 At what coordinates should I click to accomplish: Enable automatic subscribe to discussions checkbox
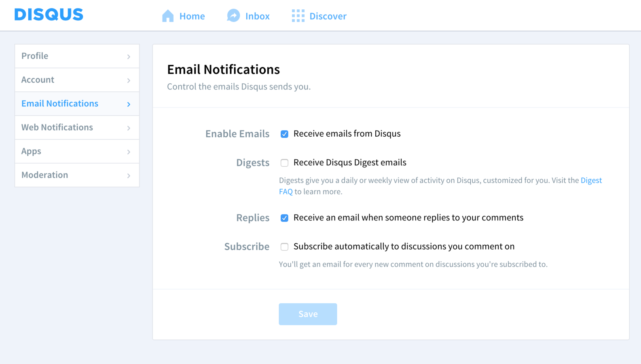click(x=284, y=247)
